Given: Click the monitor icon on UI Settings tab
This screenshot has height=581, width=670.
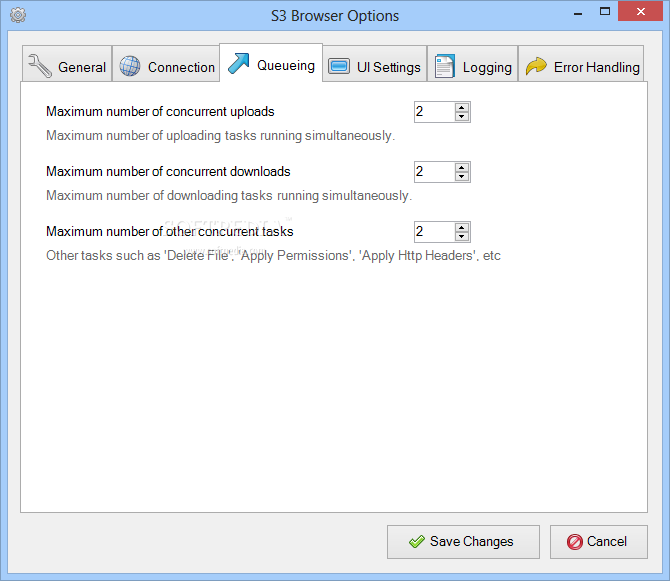Looking at the screenshot, I should [x=339, y=66].
